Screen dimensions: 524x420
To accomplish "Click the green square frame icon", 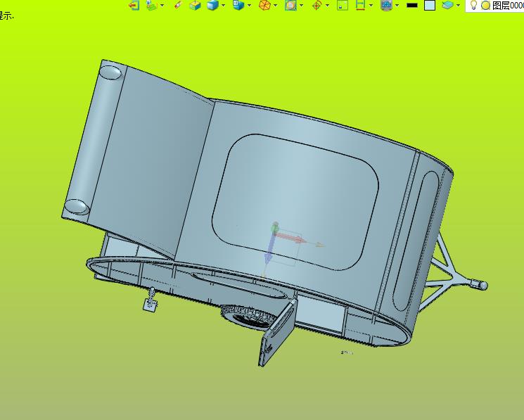I will point(343,6).
